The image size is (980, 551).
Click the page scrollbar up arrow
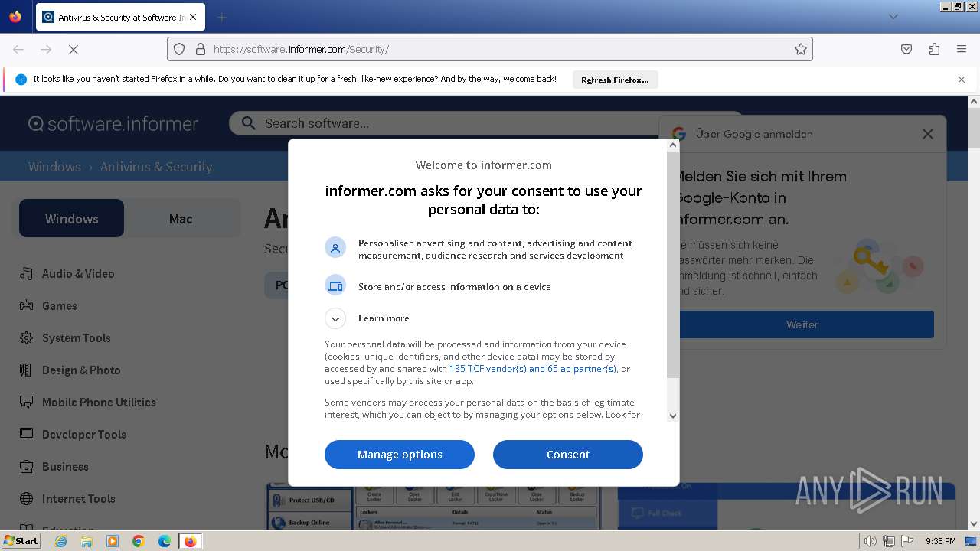974,101
